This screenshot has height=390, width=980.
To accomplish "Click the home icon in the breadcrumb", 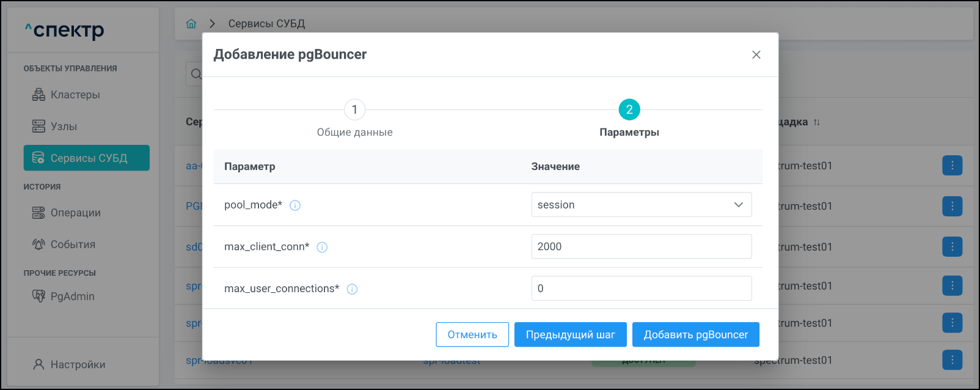I will point(191,24).
